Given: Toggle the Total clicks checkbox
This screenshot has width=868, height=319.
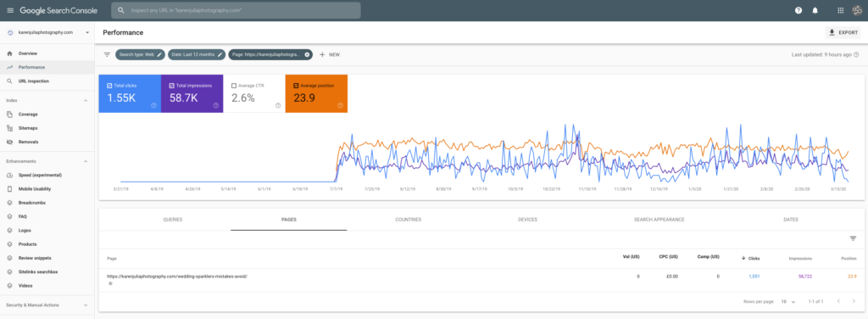Looking at the screenshot, I should click(109, 86).
